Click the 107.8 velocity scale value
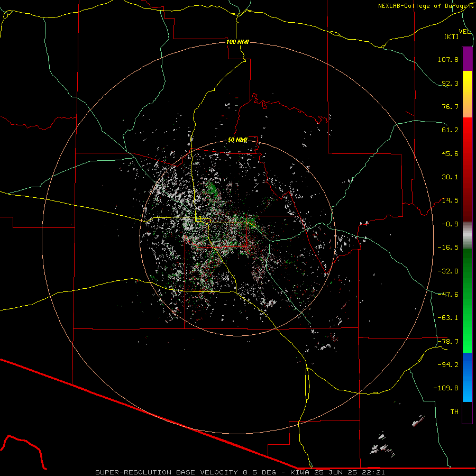Image resolution: width=476 pixels, height=476 pixels. pos(448,59)
